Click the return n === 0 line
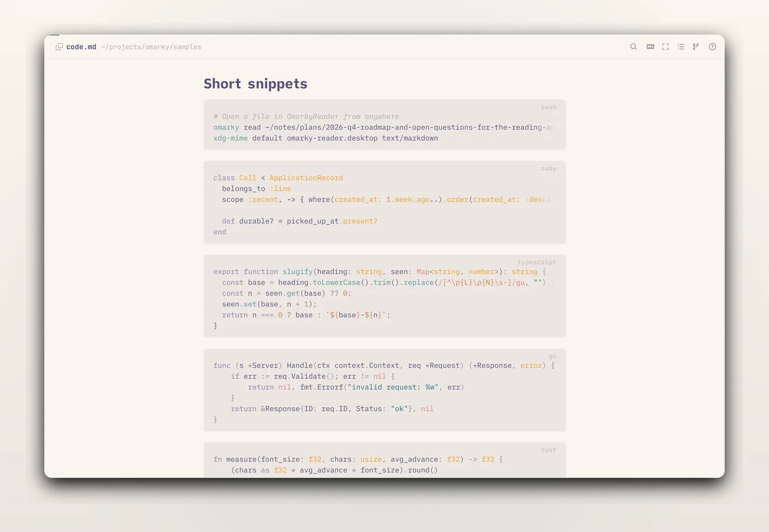The height and width of the screenshot is (532, 769). [306, 315]
